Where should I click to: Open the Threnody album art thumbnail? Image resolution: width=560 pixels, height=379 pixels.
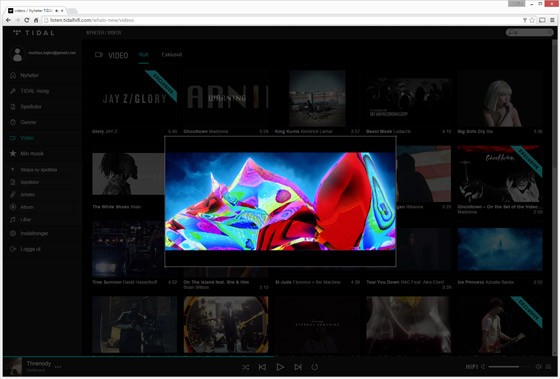click(x=13, y=366)
